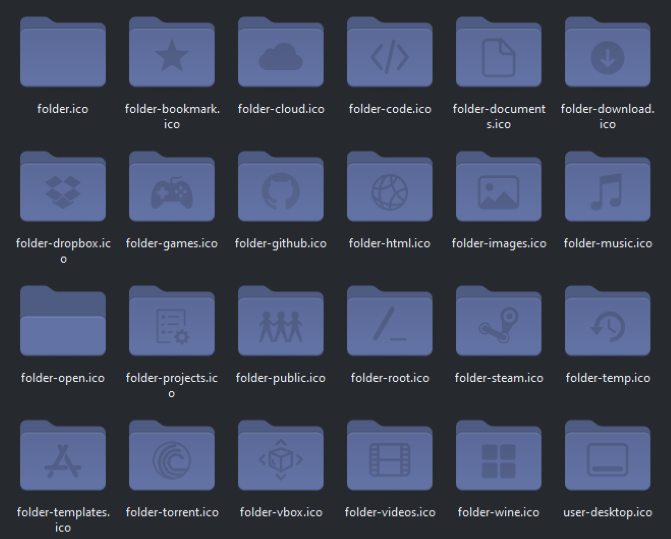Select the folder-bookmark.ico star icon
The width and height of the screenshot is (671, 539).
coord(172,57)
